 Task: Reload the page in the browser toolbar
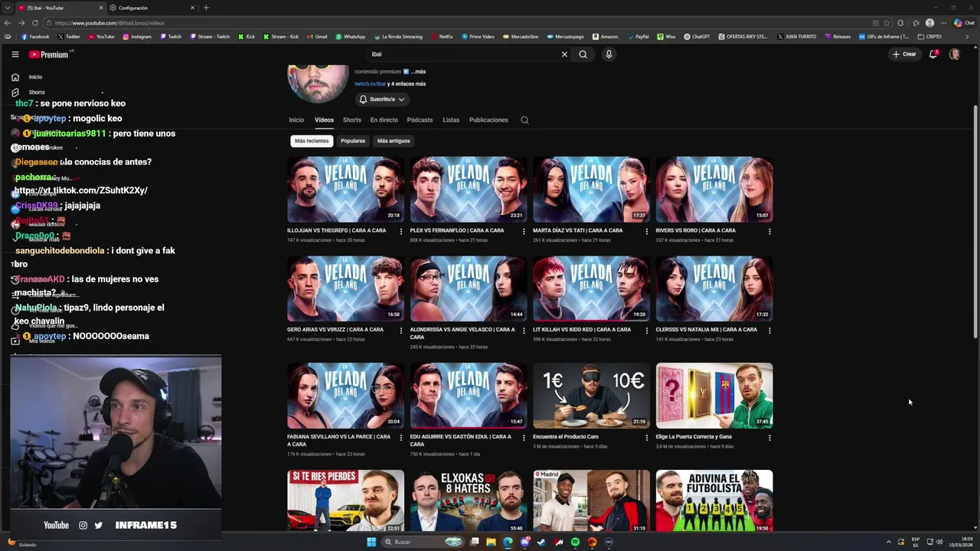pyautogui.click(x=35, y=23)
